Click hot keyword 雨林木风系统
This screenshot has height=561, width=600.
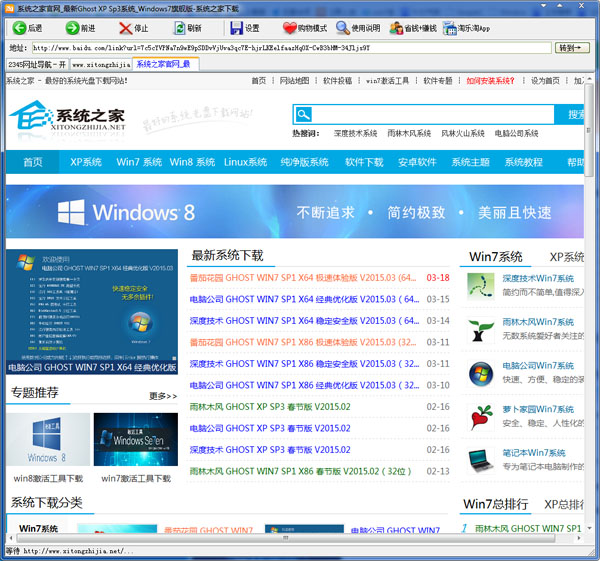tap(409, 133)
